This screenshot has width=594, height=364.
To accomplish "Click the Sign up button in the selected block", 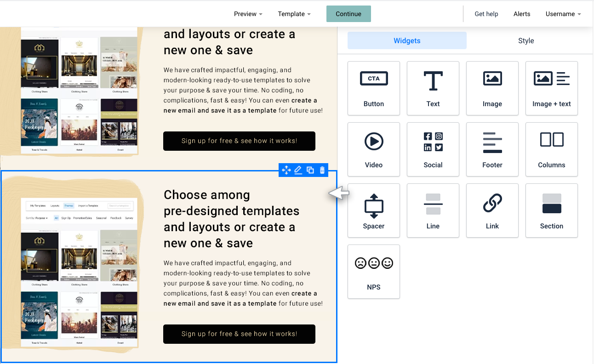I will [x=239, y=334].
